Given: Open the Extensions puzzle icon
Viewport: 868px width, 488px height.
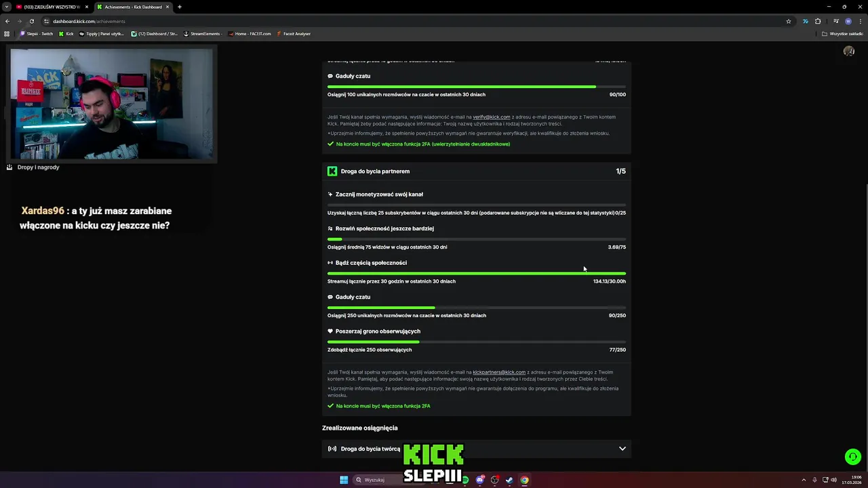Looking at the screenshot, I should (818, 21).
